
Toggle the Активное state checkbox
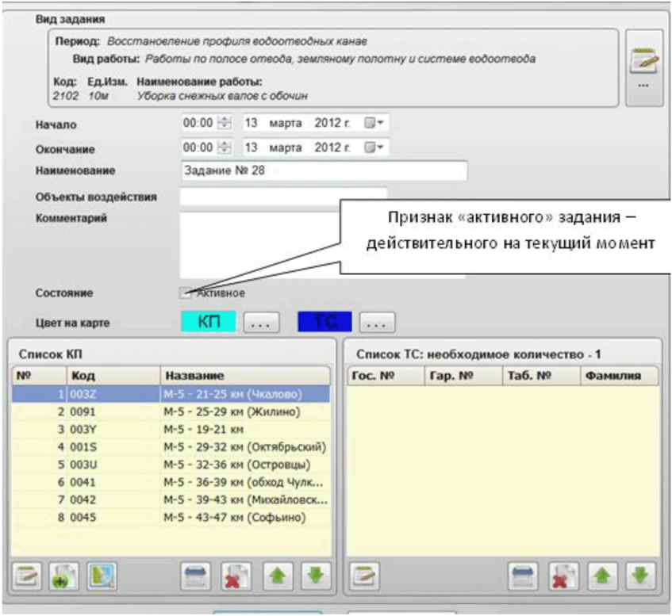185,293
